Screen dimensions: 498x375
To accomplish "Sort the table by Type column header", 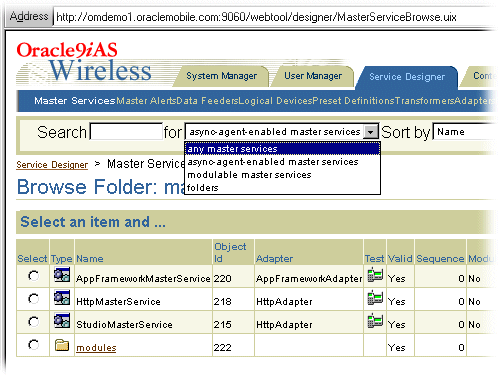I will [x=62, y=259].
